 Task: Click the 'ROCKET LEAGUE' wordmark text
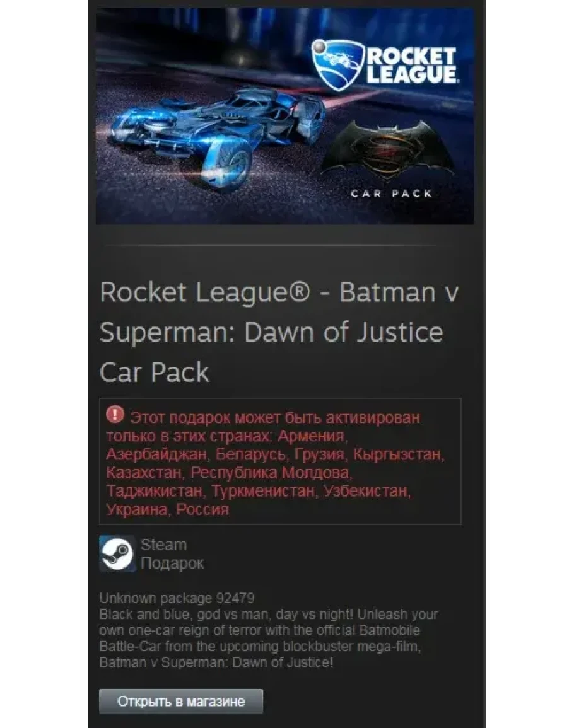coord(411,66)
